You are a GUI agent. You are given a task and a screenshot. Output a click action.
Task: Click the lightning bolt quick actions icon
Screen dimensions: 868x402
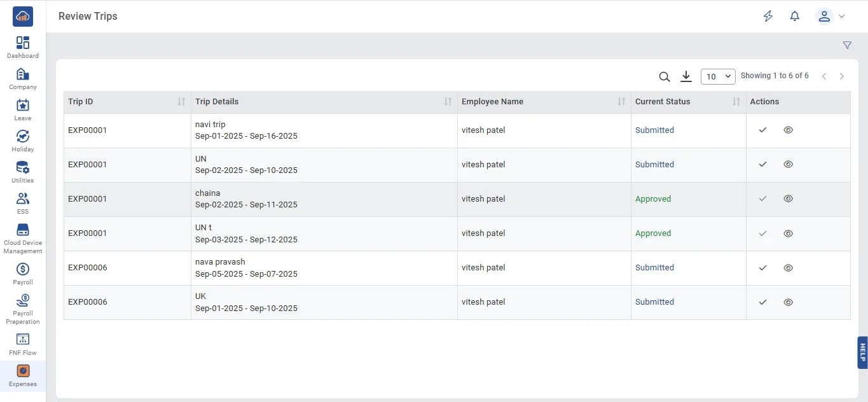pyautogui.click(x=768, y=17)
